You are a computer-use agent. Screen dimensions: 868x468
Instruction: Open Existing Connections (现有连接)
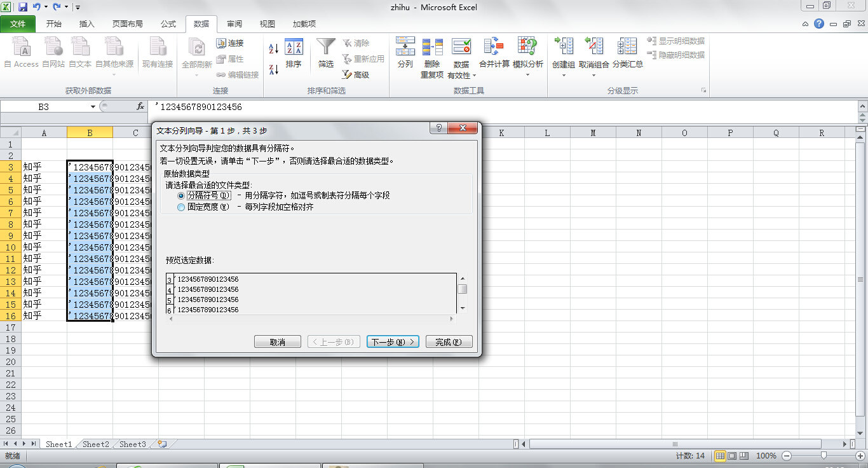[158, 53]
